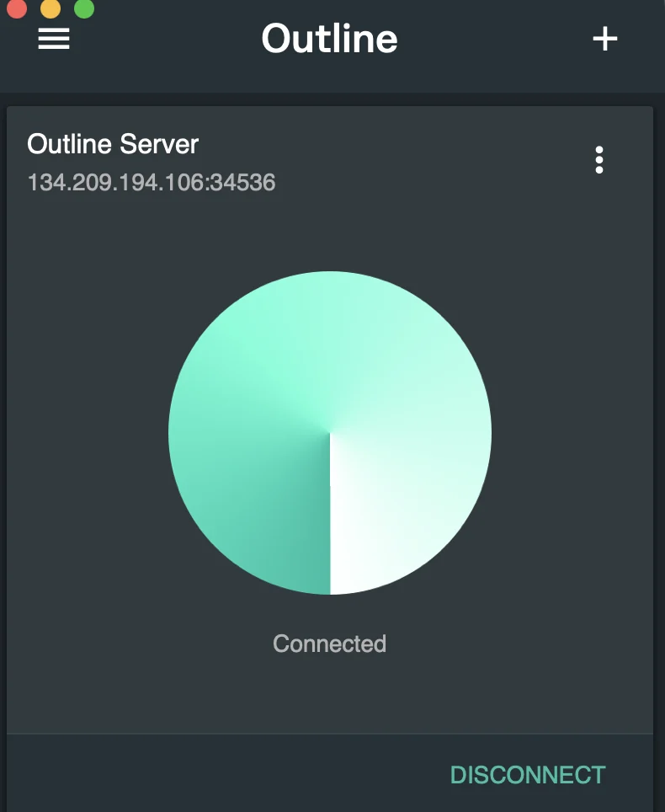Close the Outline window with red button

coord(17,8)
